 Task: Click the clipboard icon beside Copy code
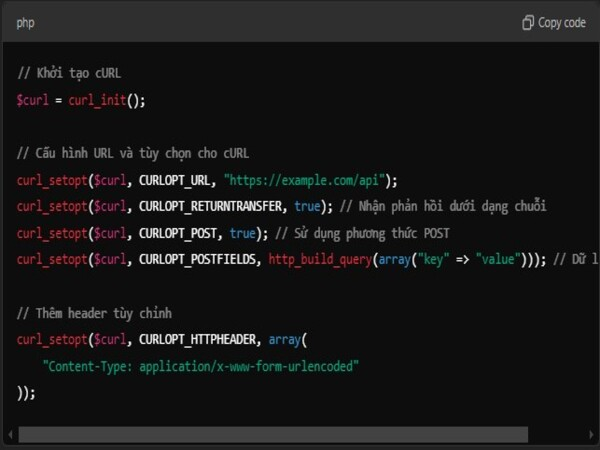(528, 22)
